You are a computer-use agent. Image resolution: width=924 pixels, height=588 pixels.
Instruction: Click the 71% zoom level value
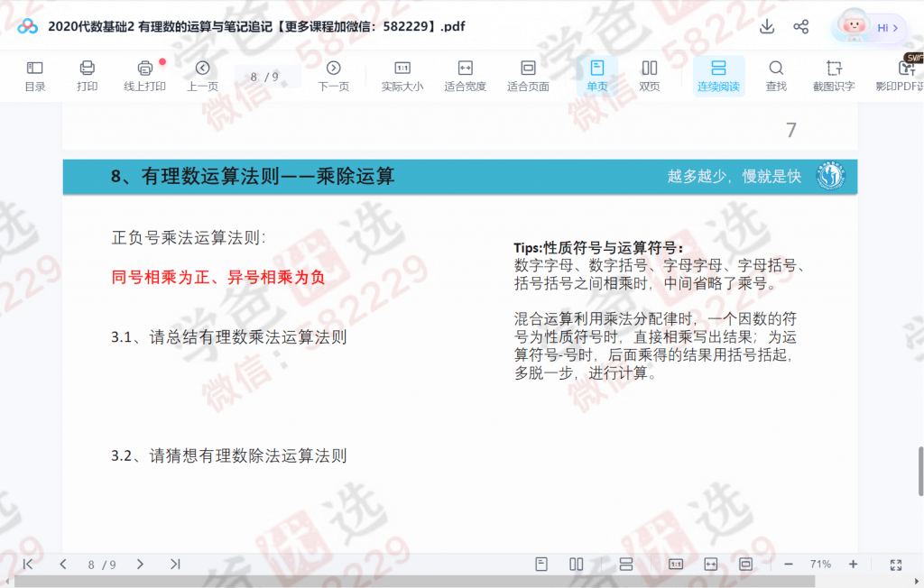coord(820,564)
